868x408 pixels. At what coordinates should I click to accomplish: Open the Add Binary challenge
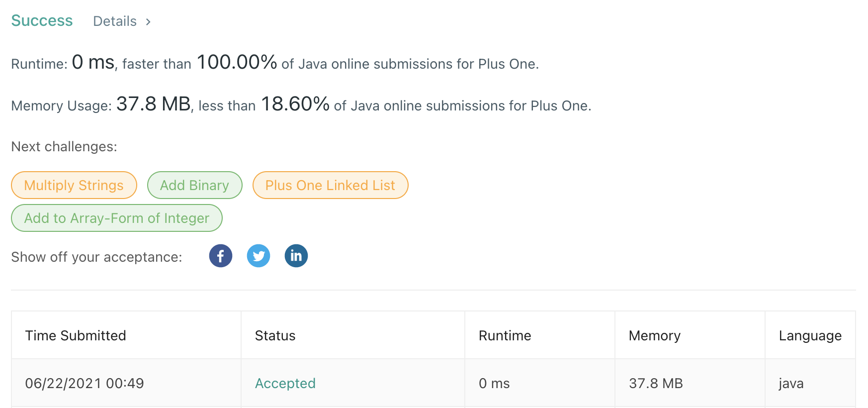point(195,185)
